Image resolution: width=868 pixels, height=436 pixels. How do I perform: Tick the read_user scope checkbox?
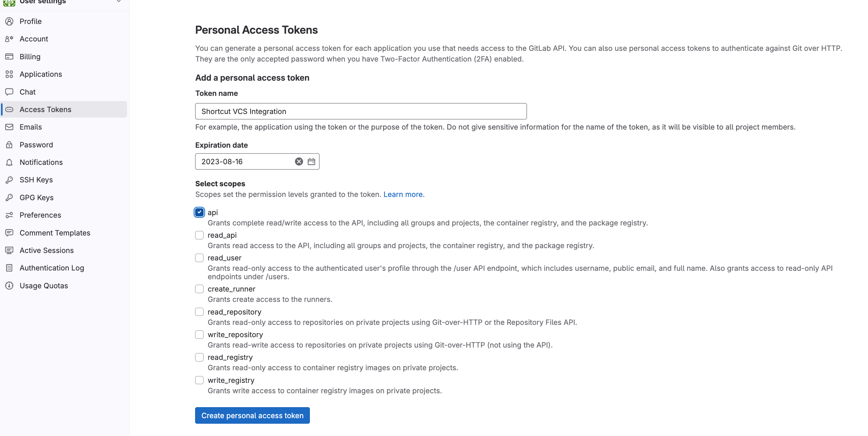(x=199, y=258)
